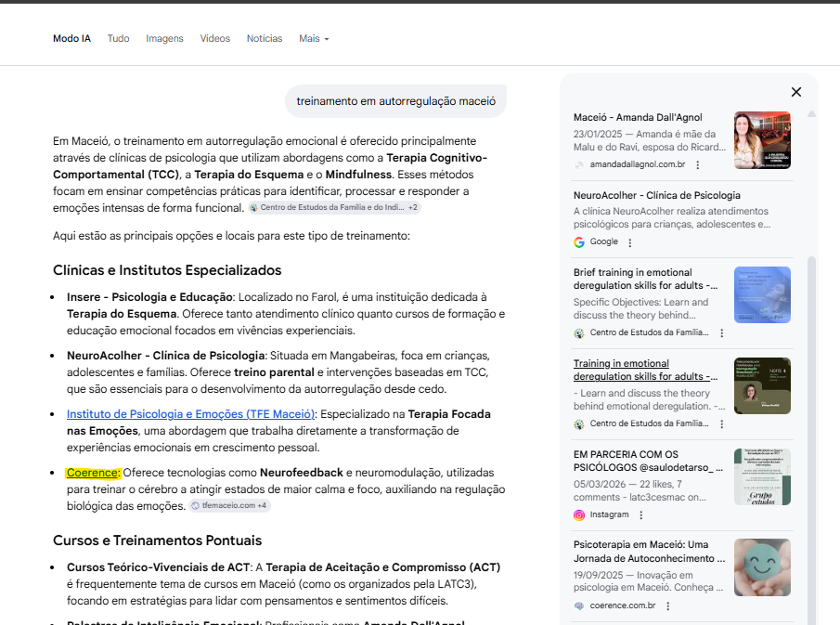Click heading Cursos e Treinamentos Pontuais

pos(158,540)
